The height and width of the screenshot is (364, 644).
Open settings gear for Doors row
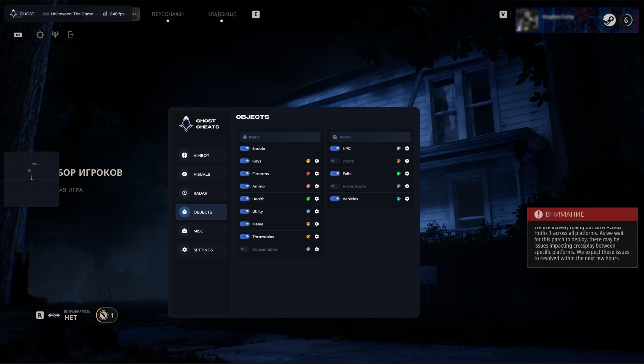point(407,161)
